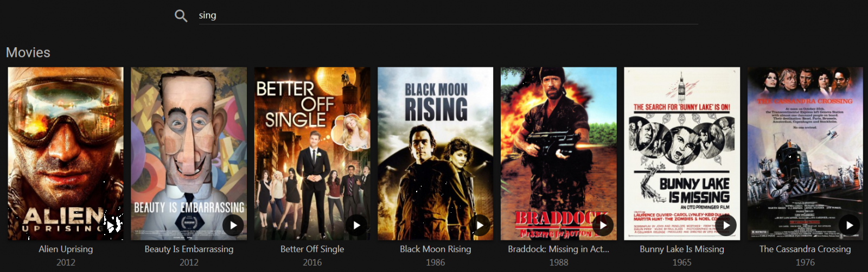Play Bunny Lake Is Missing via play icon

(726, 225)
